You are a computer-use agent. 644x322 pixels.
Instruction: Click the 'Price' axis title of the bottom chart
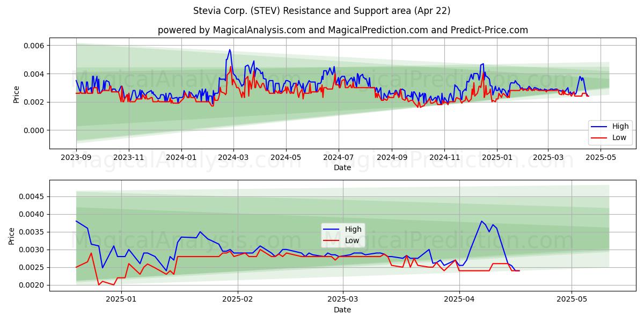point(12,236)
